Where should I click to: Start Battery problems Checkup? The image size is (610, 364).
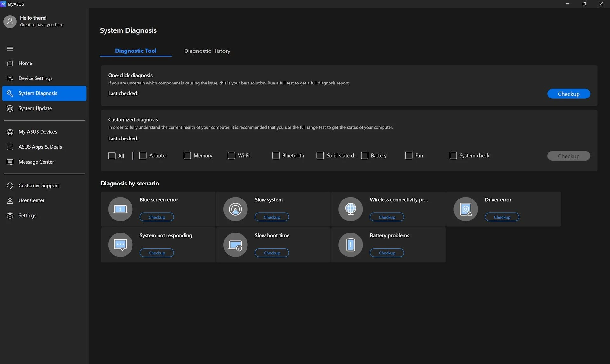click(x=387, y=253)
